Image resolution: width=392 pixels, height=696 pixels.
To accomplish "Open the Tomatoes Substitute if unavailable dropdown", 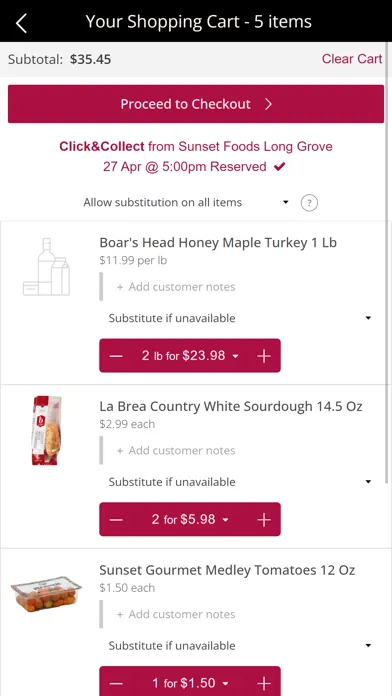I will (240, 646).
